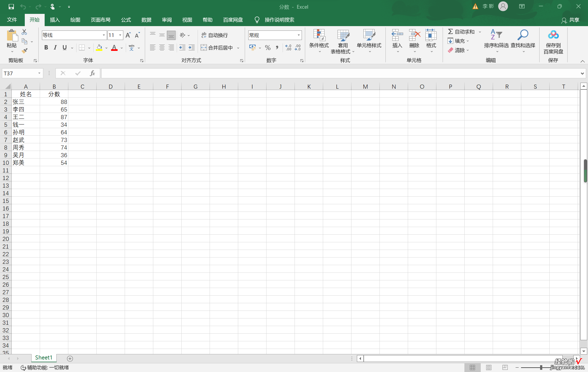The image size is (588, 372).
Task: Click the Paste clipboard icon
Action: [12, 35]
